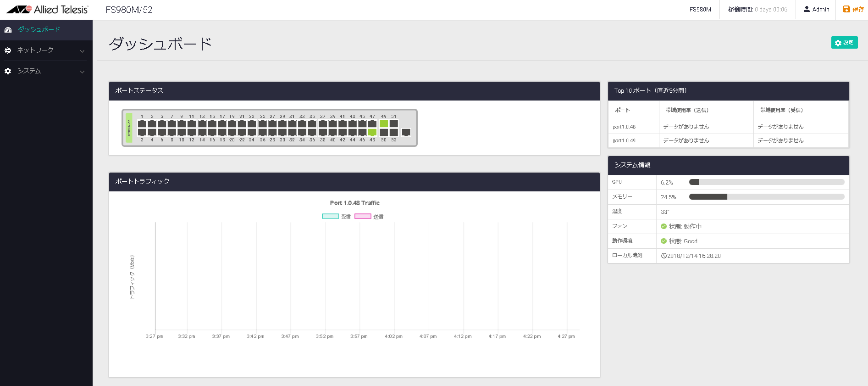Click the orange save disk icon

click(x=846, y=9)
